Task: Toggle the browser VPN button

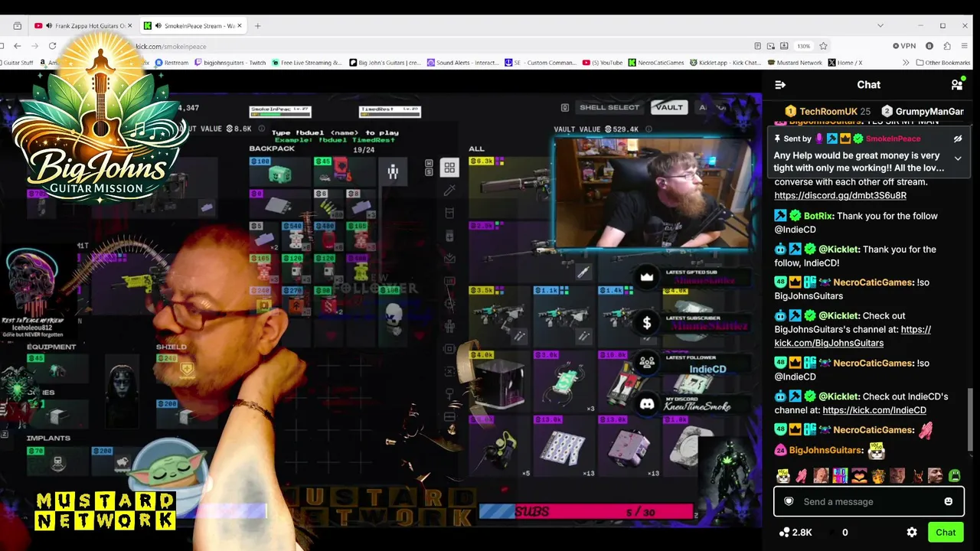Action: pyautogui.click(x=903, y=46)
